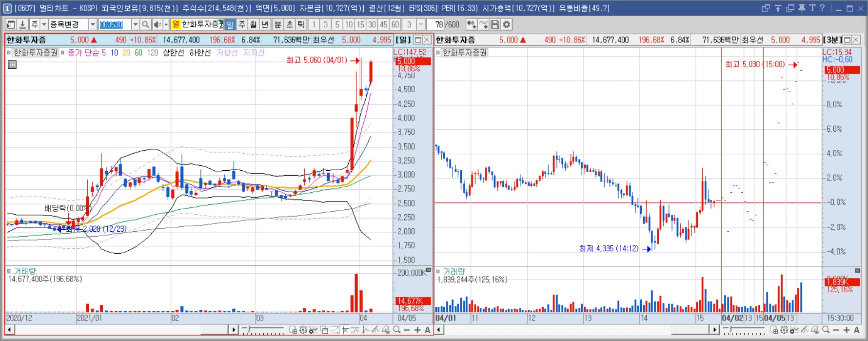The width and height of the screenshot is (868, 341).
Task: Open the stock code 003530 dropdown arrow
Action: coord(135,24)
